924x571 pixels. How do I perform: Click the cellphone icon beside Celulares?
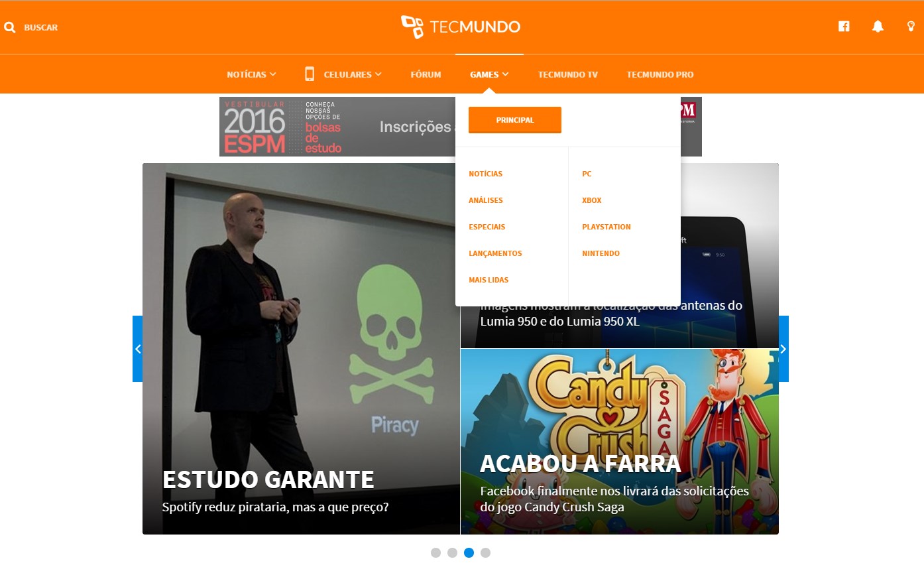click(310, 74)
